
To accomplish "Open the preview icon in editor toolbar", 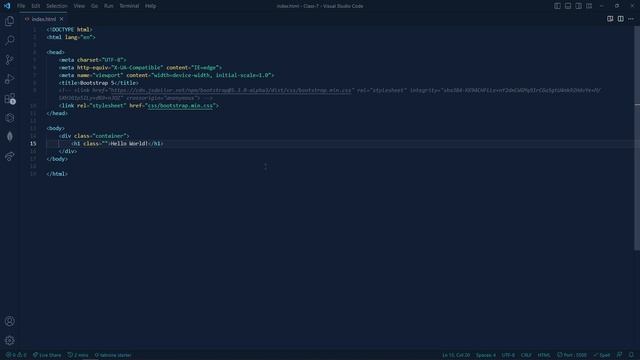I will tap(610, 19).
